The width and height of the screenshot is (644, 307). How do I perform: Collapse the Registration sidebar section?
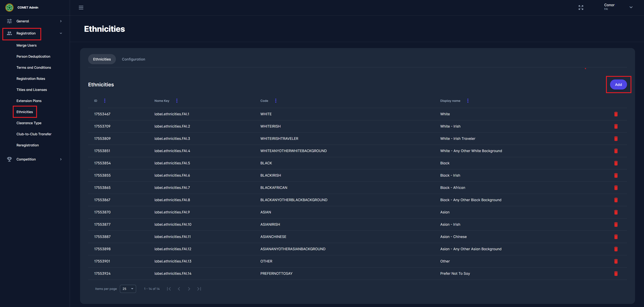pos(61,33)
